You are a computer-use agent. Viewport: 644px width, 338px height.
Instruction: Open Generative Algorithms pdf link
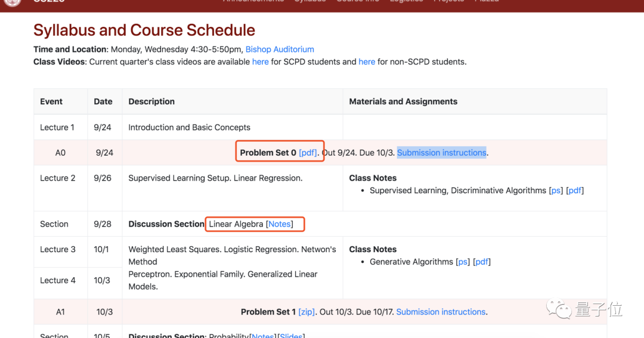click(x=482, y=262)
